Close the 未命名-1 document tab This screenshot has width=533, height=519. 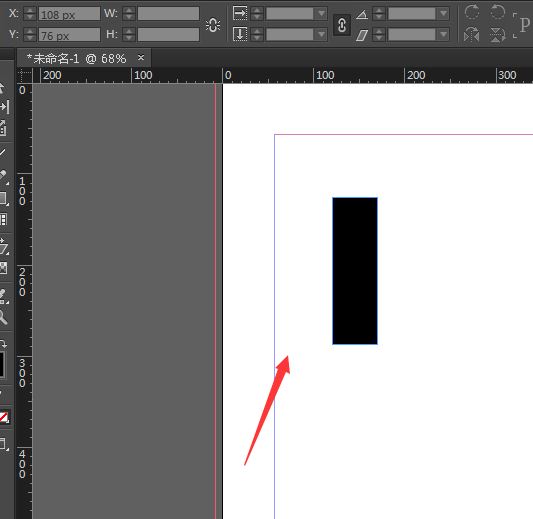pyautogui.click(x=141, y=58)
